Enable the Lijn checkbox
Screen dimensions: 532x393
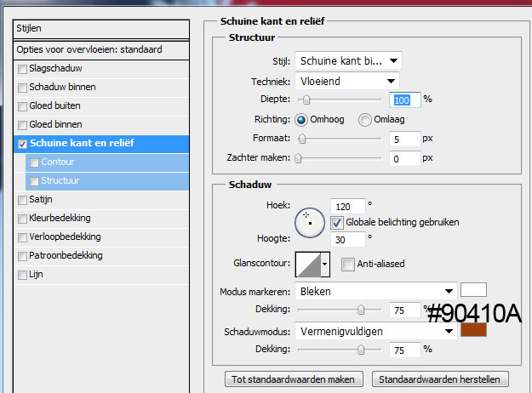tap(22, 275)
